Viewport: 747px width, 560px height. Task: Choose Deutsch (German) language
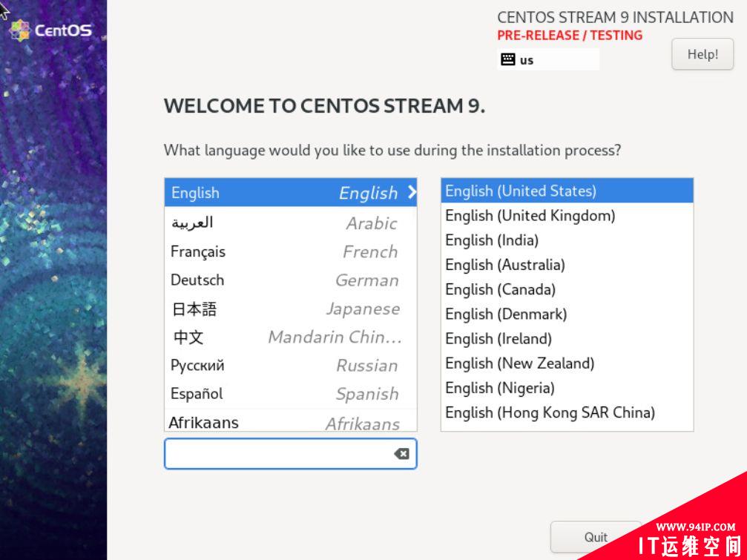point(291,280)
